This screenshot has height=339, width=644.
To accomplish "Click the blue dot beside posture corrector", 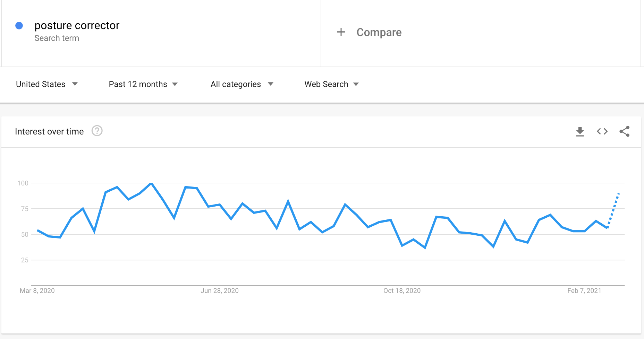I will (x=19, y=26).
